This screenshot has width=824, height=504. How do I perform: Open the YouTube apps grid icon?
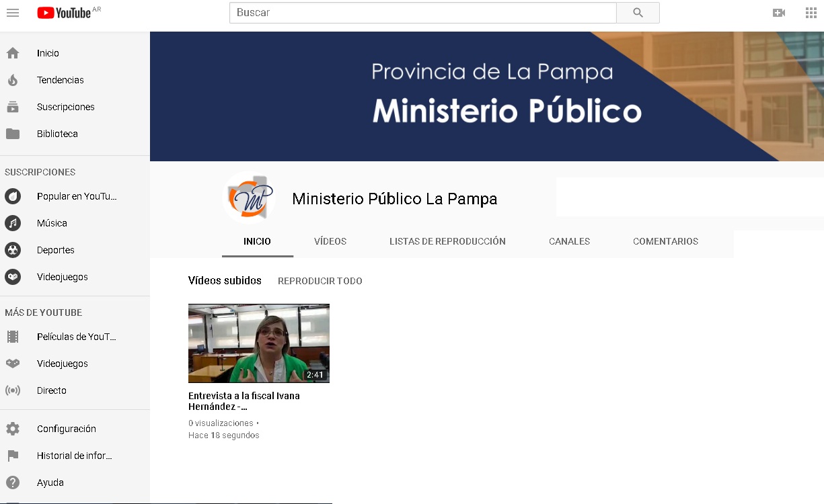point(811,13)
